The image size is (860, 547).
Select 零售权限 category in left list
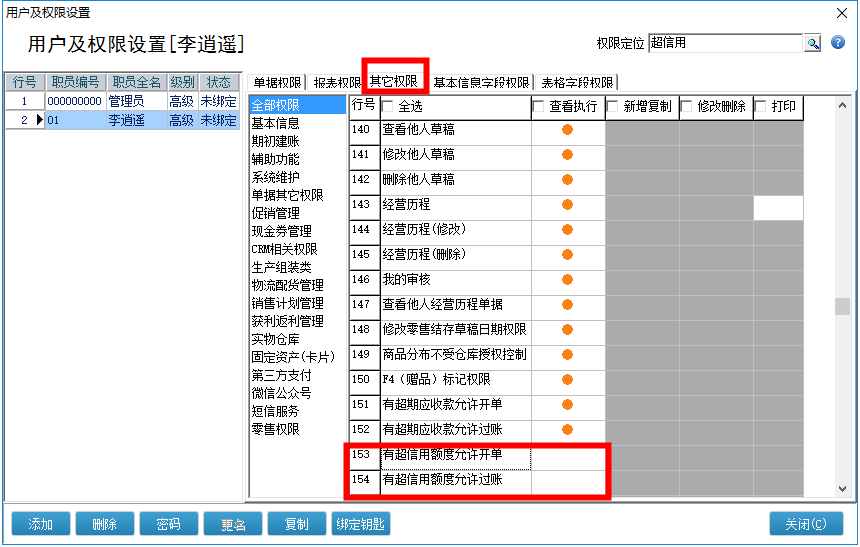(x=275, y=429)
